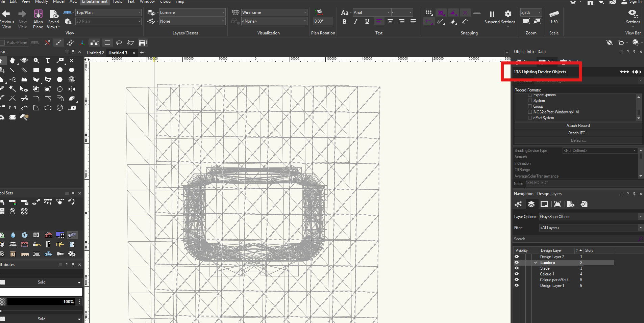Click the Attach Record button
This screenshot has width=644, height=323.
(578, 126)
